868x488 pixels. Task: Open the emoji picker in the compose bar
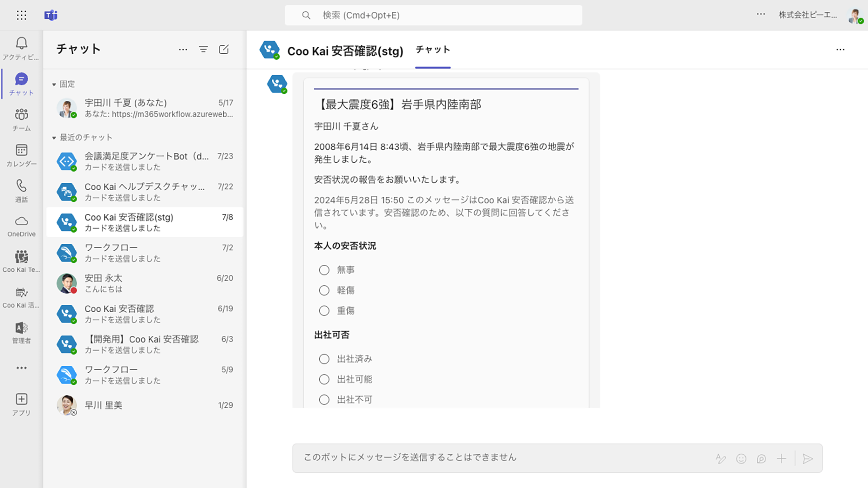click(x=741, y=458)
